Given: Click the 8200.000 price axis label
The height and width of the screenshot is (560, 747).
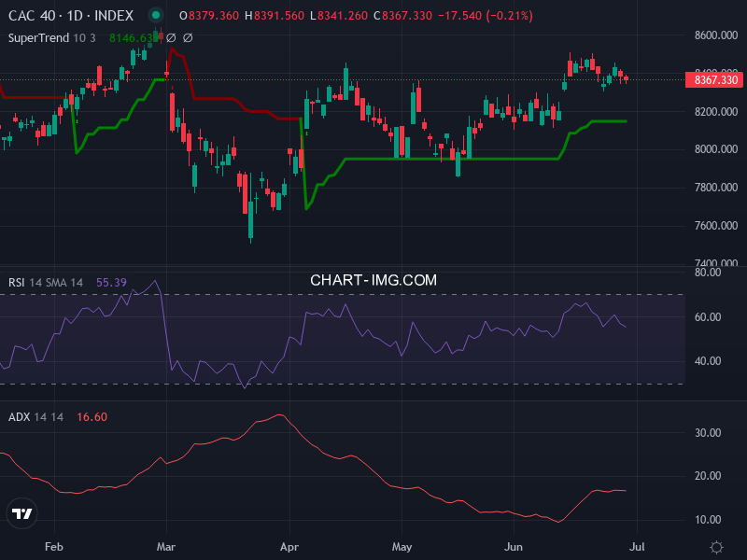Looking at the screenshot, I should (x=716, y=111).
